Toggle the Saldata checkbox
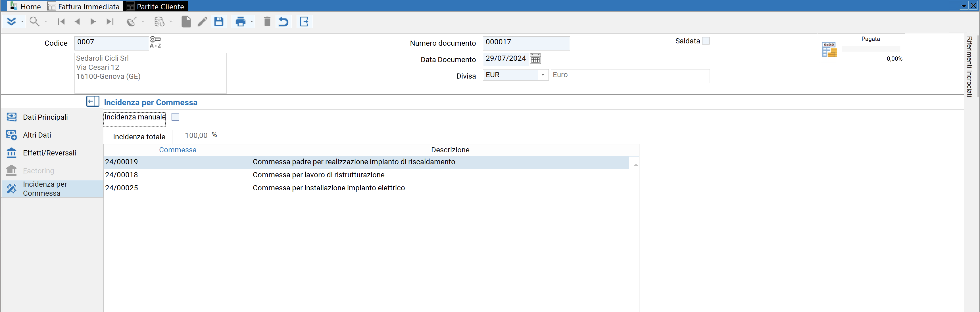The image size is (980, 312). pyautogui.click(x=706, y=41)
